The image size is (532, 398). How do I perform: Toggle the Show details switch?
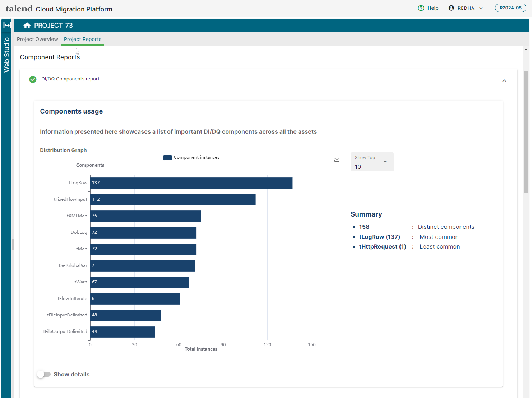pos(44,374)
